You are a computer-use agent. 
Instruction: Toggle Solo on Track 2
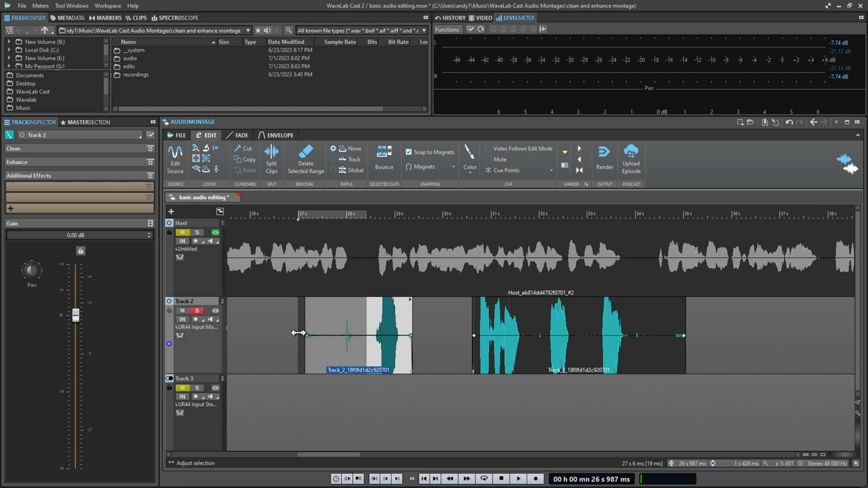click(x=197, y=311)
